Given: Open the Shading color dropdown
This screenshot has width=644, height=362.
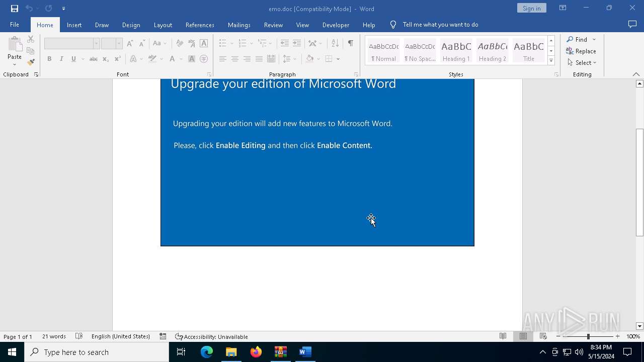Looking at the screenshot, I should click(319, 59).
